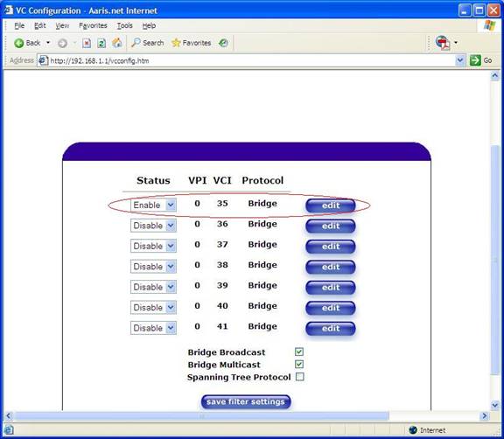The width and height of the screenshot is (504, 439).
Task: Open the Favorites menu in menu bar
Action: (93, 25)
